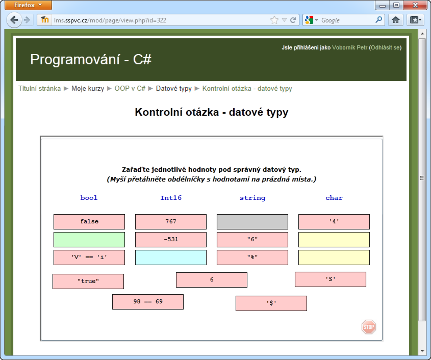Image resolution: width=431 pixels, height=360 pixels.
Task: Open the Google search engine selector
Action: coord(311,20)
